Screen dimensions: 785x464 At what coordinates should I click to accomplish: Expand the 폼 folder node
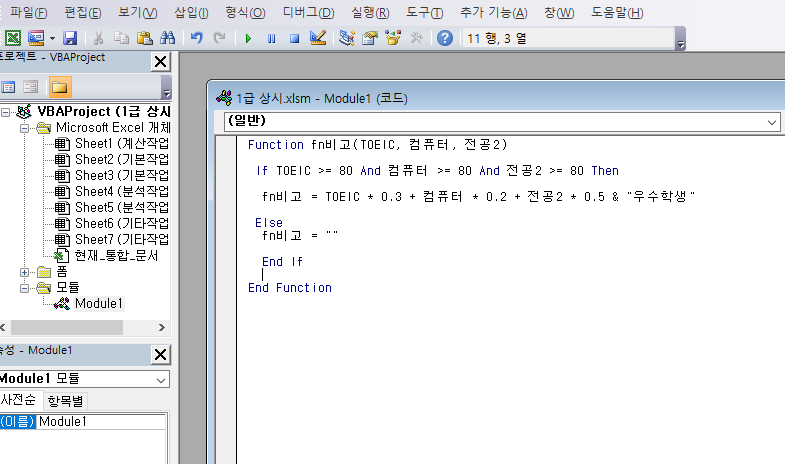[x=25, y=271]
